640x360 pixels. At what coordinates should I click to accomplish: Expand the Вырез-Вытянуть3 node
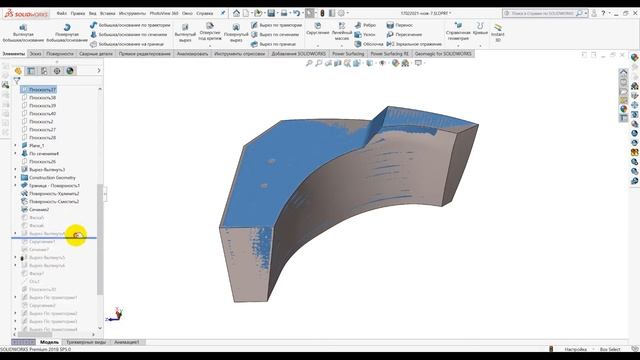coord(16,169)
